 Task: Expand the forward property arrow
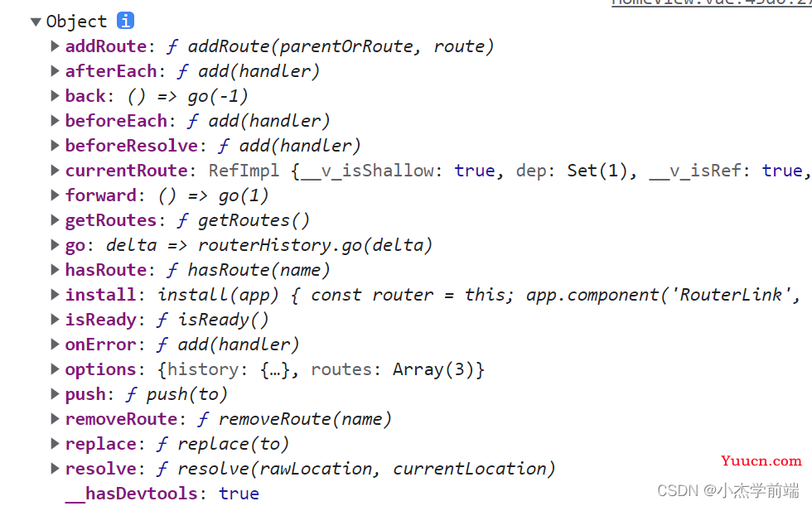[55, 195]
